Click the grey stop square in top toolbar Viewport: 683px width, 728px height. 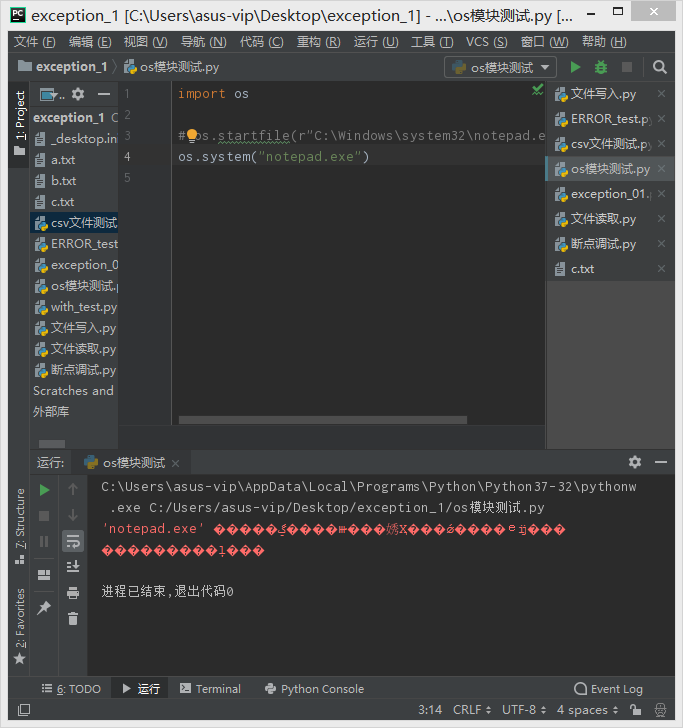(627, 67)
